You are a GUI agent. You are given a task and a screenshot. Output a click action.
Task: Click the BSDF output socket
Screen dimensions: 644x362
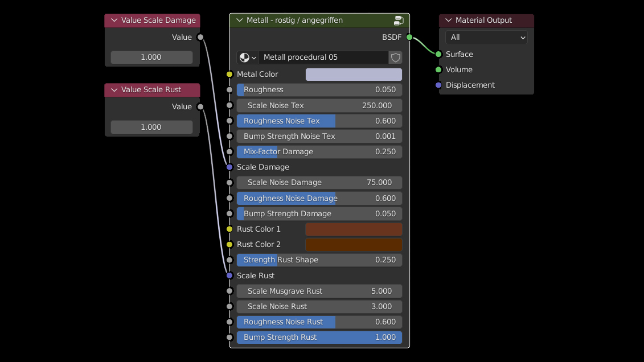(x=409, y=38)
